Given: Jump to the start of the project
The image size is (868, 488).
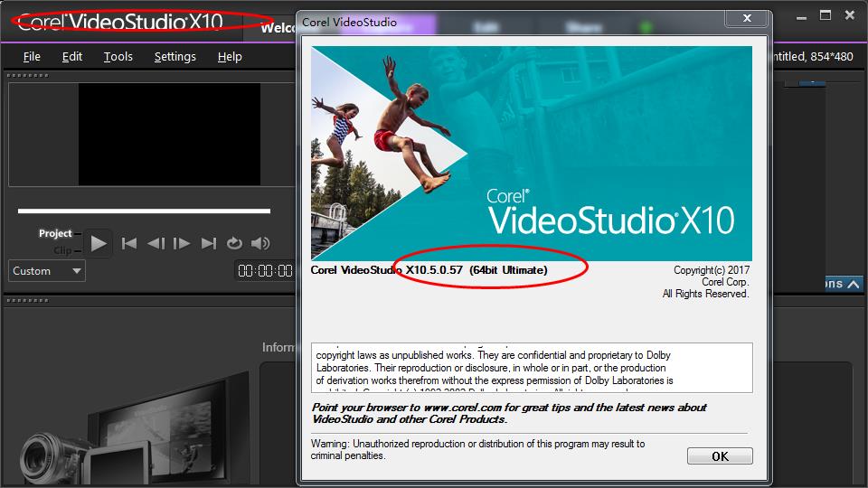Looking at the screenshot, I should pos(129,243).
